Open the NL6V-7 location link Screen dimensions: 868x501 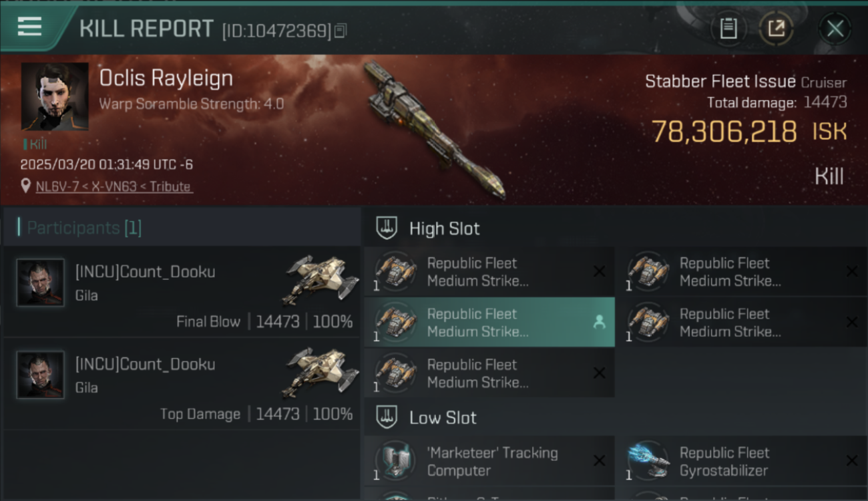click(x=114, y=186)
